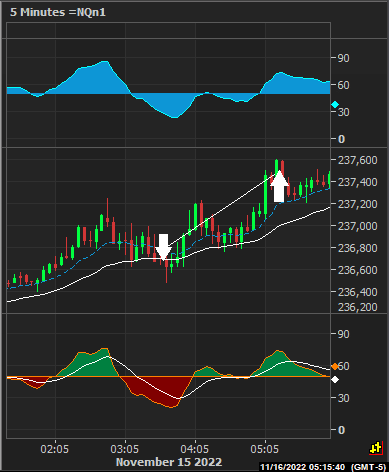The width and height of the screenshot is (389, 472).
Task: Click the 236,200 price axis label
Action: tap(358, 307)
